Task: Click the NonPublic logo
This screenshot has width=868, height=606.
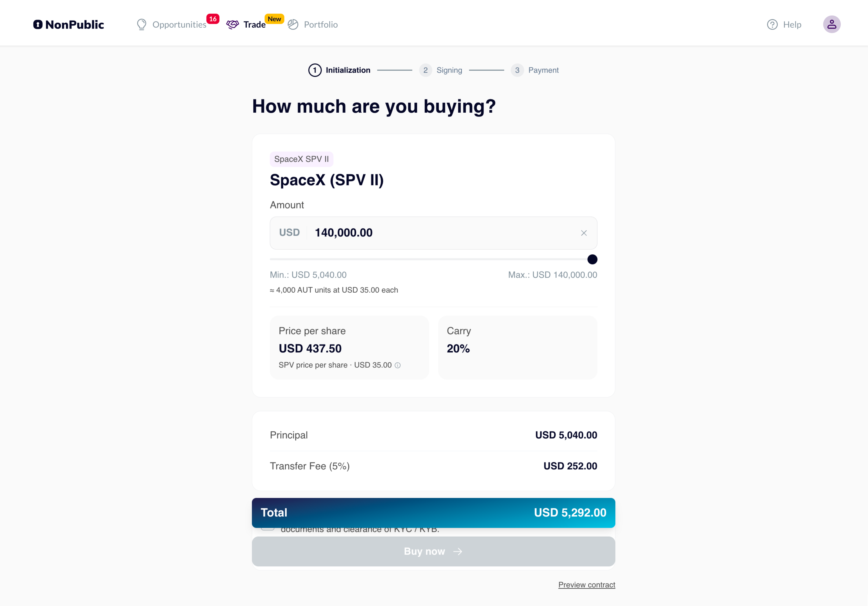Action: point(69,24)
